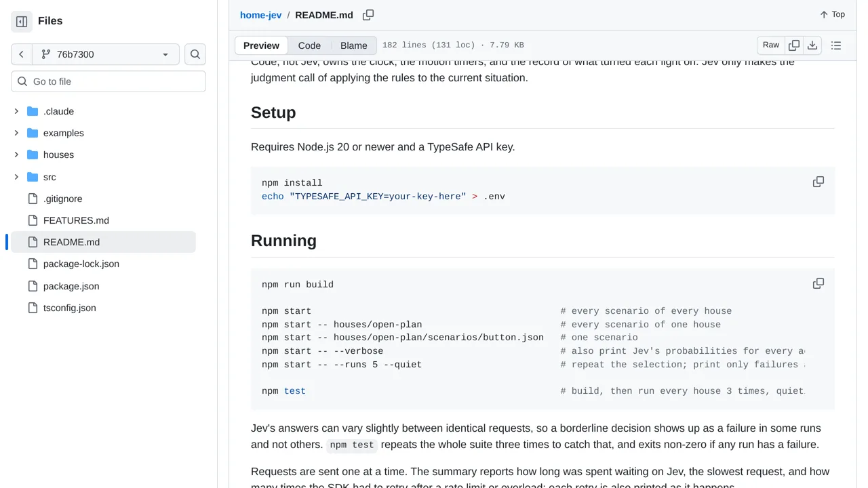868x488 pixels.
Task: Open the home-jev repository link
Action: pos(261,15)
